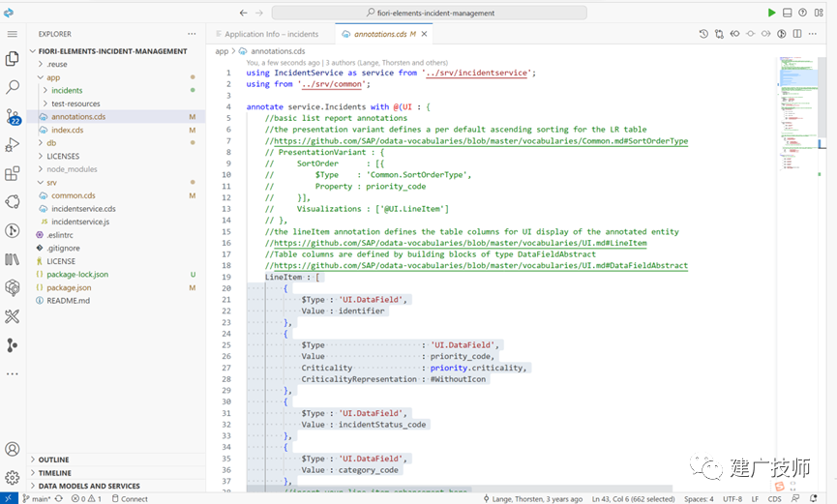Screen dimensions: 837x504
Task: Expand DATA MODELS AND SERVICES section
Action: (x=116, y=486)
